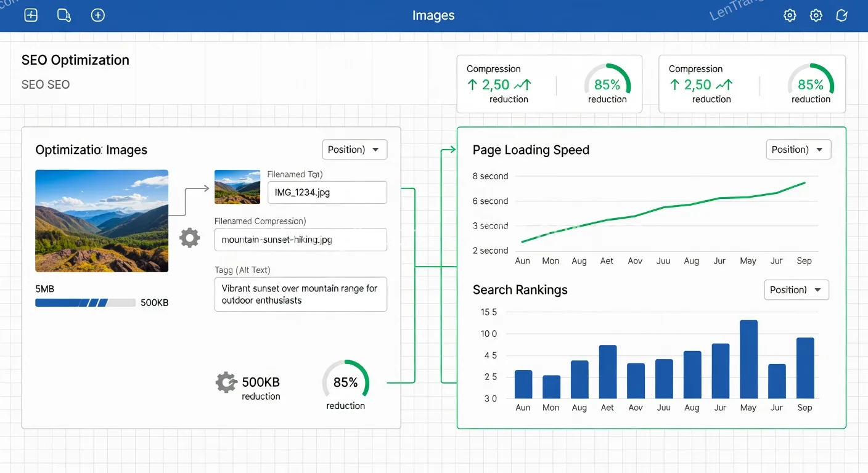The height and width of the screenshot is (473, 868).
Task: Click the plus-in-circle add icon
Action: 97,15
